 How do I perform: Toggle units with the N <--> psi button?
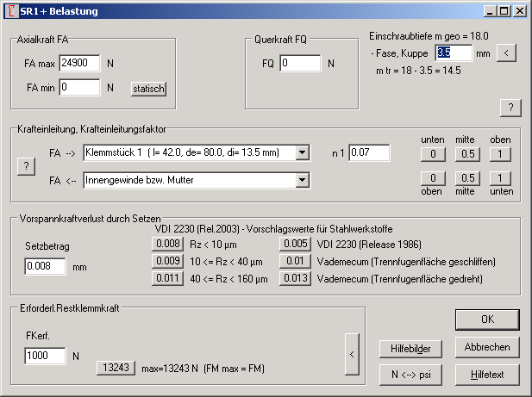[410, 375]
